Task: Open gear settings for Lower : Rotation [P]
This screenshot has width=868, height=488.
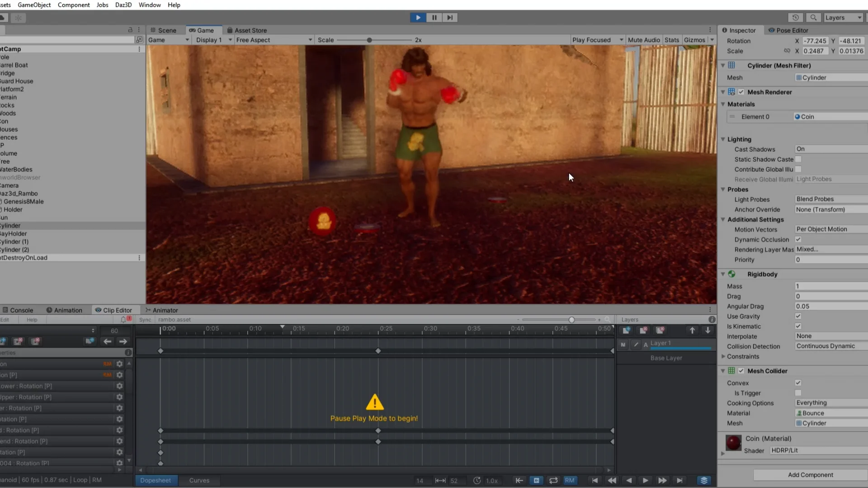Action: [119, 386]
